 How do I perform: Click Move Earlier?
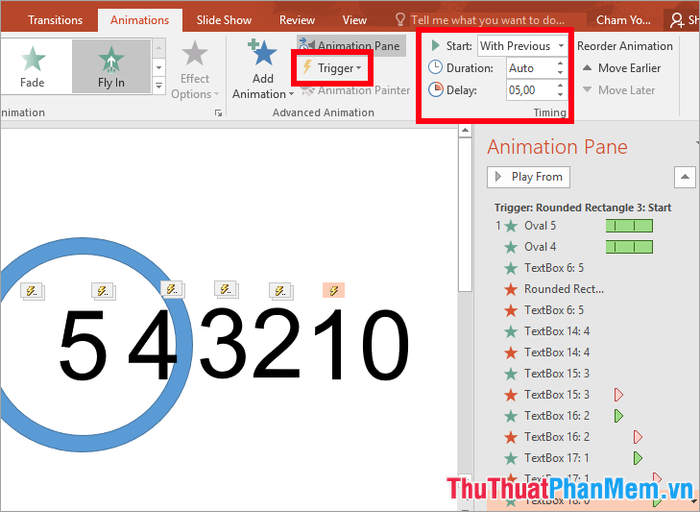point(622,68)
